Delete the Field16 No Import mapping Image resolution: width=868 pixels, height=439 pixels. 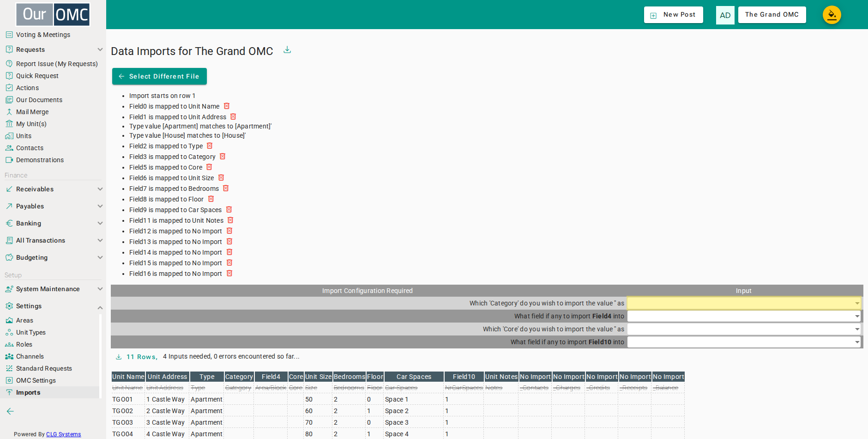229,274
